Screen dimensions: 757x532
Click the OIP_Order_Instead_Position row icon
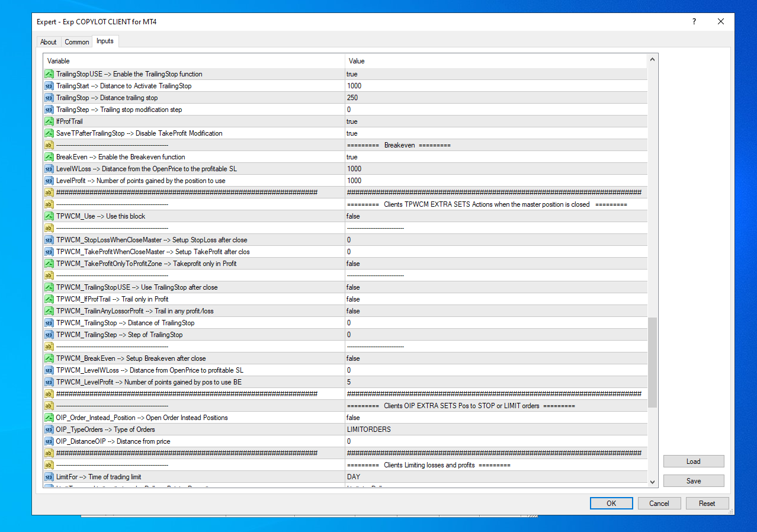tap(49, 418)
